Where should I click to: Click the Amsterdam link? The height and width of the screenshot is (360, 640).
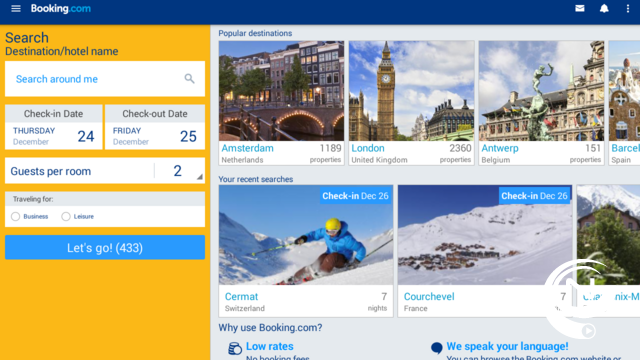(x=247, y=148)
